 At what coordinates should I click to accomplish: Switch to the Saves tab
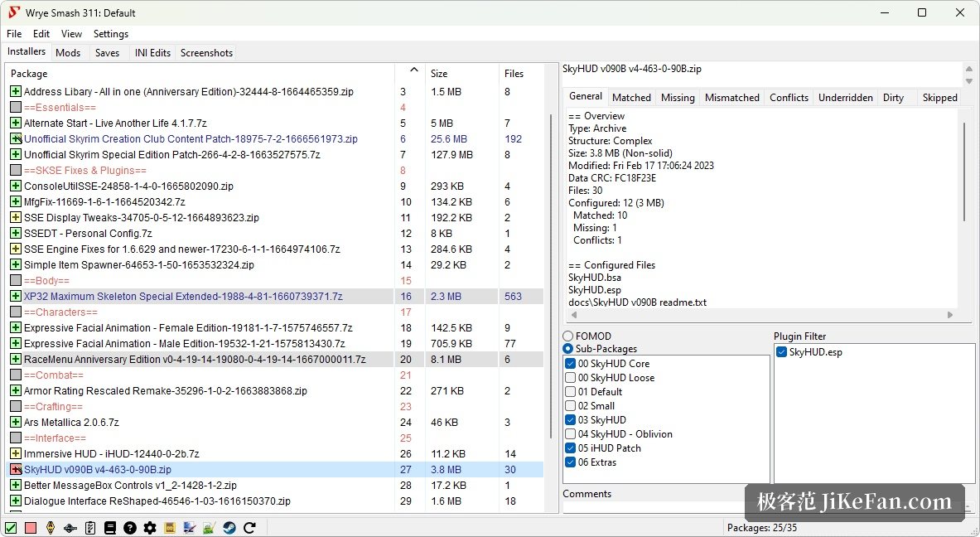point(107,53)
